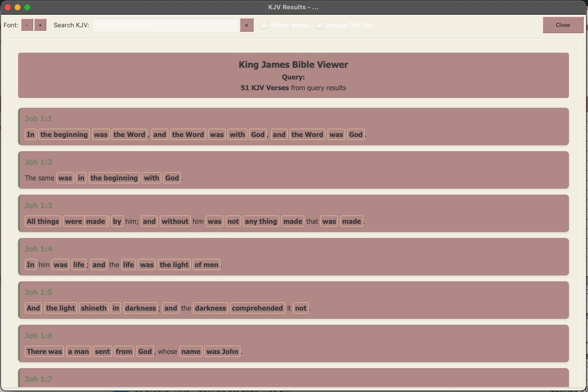Click 'the light' in Joh 1:4
Viewport: 588px width, 392px height.
pos(174,265)
